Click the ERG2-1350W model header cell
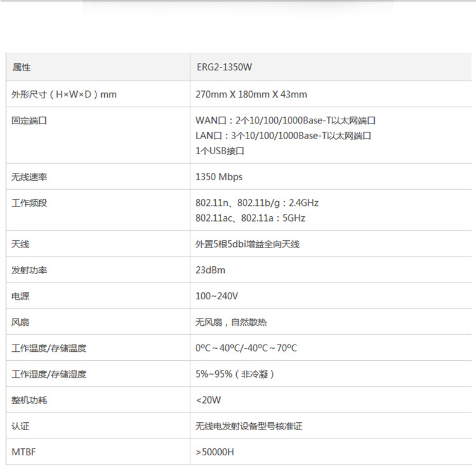This screenshot has height=468, width=476. click(224, 67)
